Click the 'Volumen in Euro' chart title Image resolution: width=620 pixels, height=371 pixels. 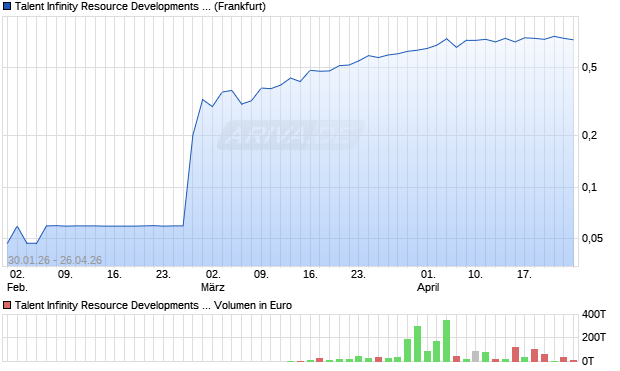(x=153, y=305)
